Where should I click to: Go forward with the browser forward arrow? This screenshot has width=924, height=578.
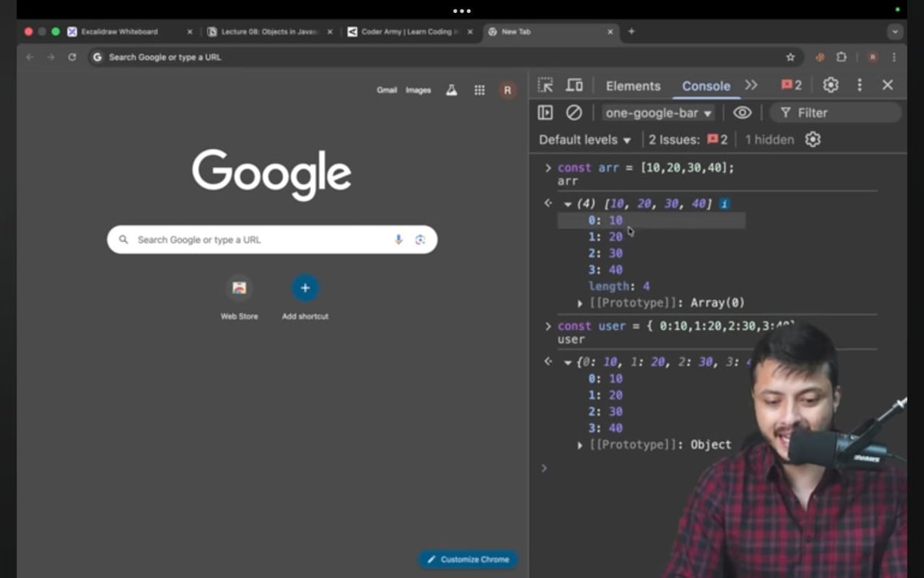coord(51,57)
